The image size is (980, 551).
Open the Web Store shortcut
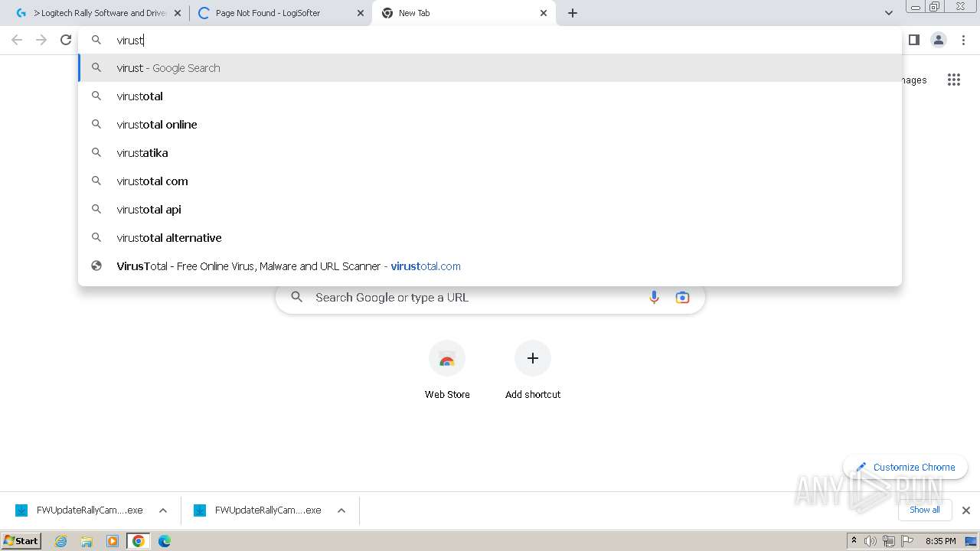click(x=447, y=371)
